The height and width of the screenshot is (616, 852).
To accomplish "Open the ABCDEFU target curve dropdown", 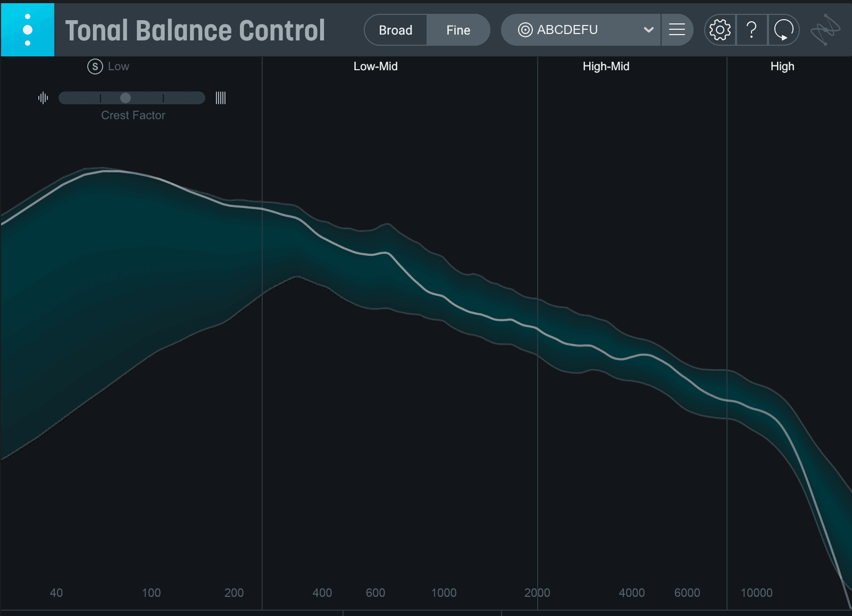I will point(581,30).
